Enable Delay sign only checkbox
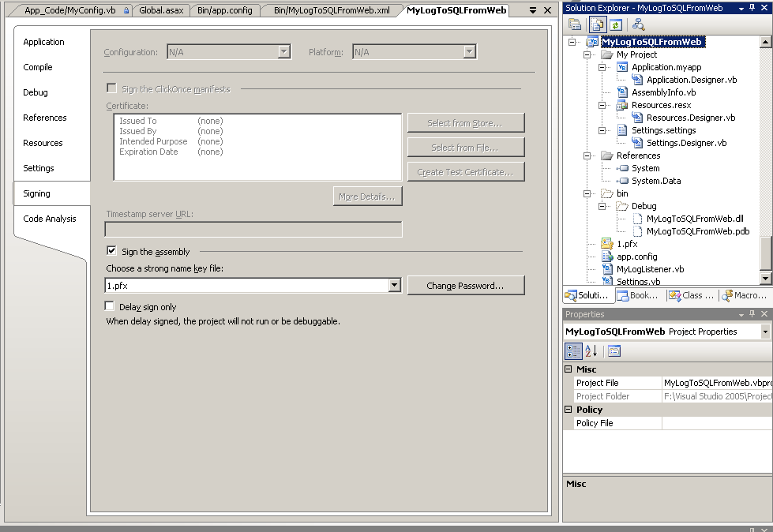The height and width of the screenshot is (532, 773). [110, 306]
